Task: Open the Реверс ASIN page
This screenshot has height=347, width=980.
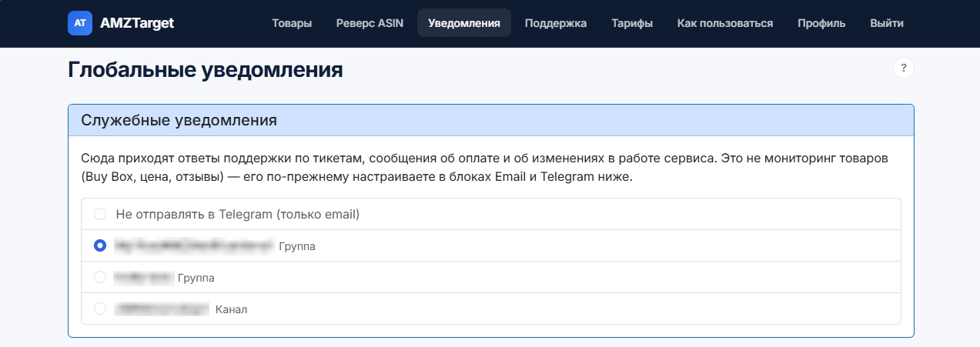Action: pyautogui.click(x=370, y=23)
